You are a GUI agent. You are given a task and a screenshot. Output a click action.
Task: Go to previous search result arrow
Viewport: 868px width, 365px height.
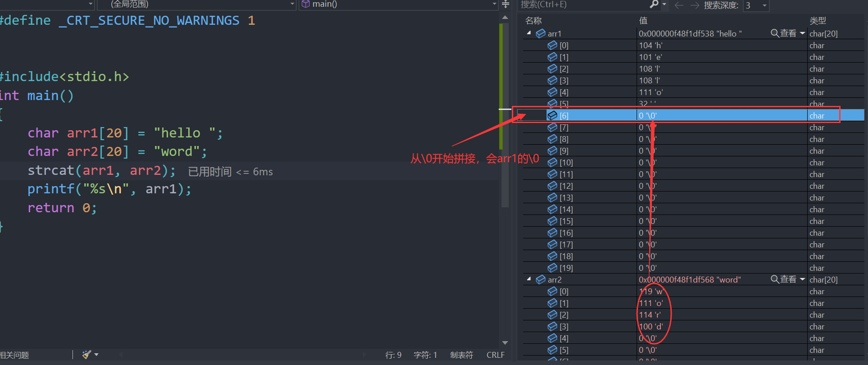click(679, 5)
